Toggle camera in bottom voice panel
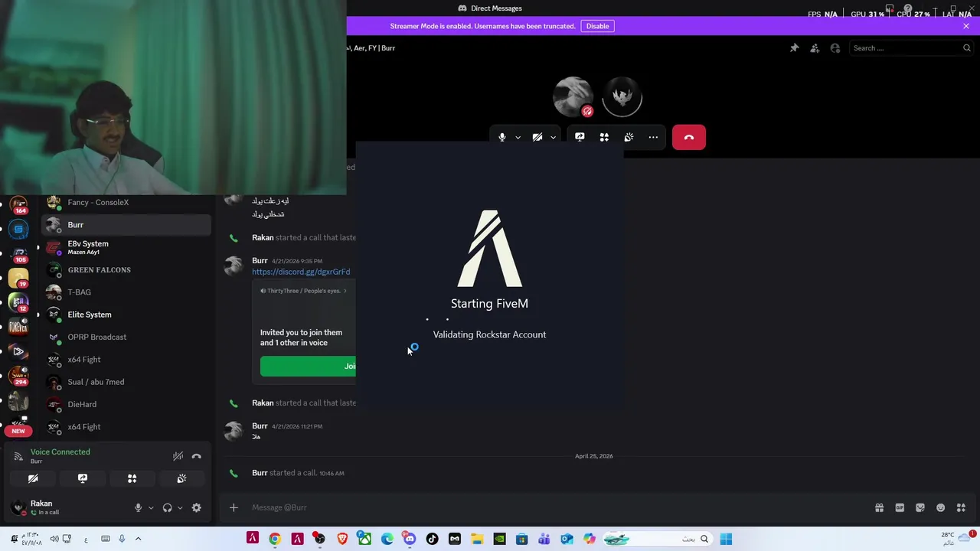The height and width of the screenshot is (551, 980). (33, 478)
